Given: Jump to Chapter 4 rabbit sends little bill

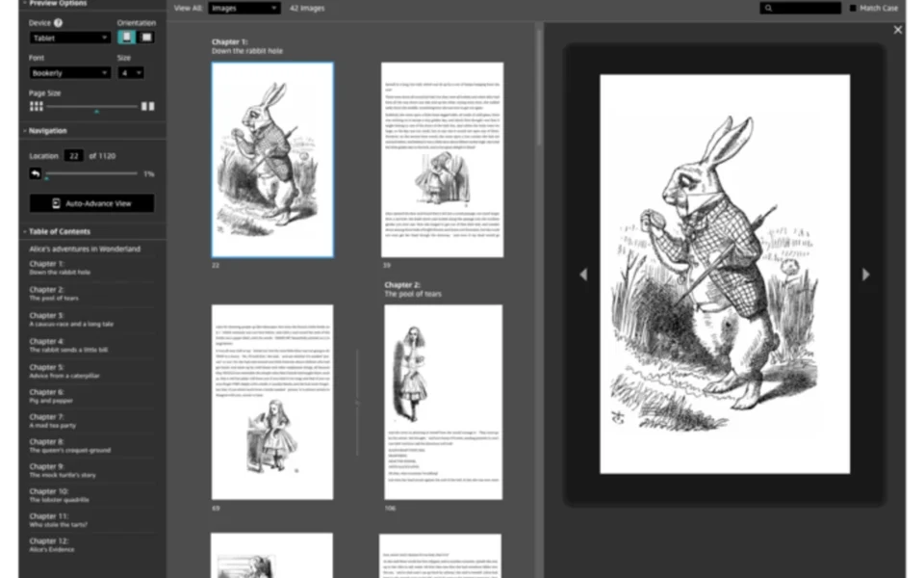Looking at the screenshot, I should point(68,345).
